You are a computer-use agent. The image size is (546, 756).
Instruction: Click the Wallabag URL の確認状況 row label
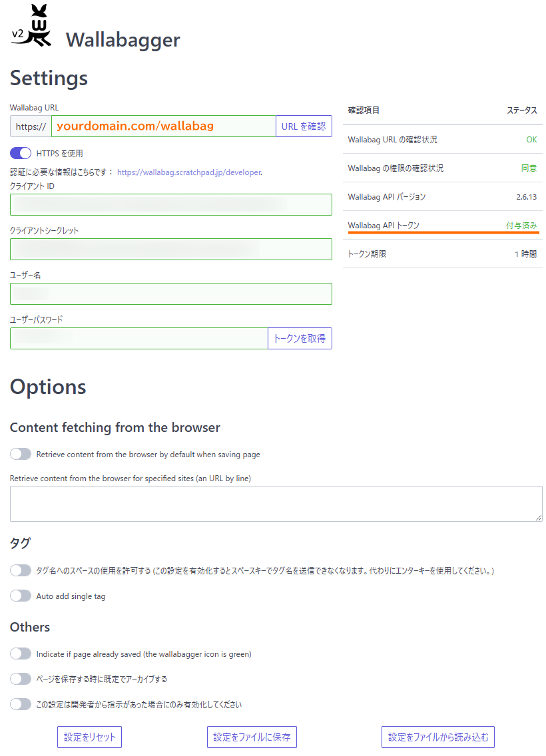393,139
